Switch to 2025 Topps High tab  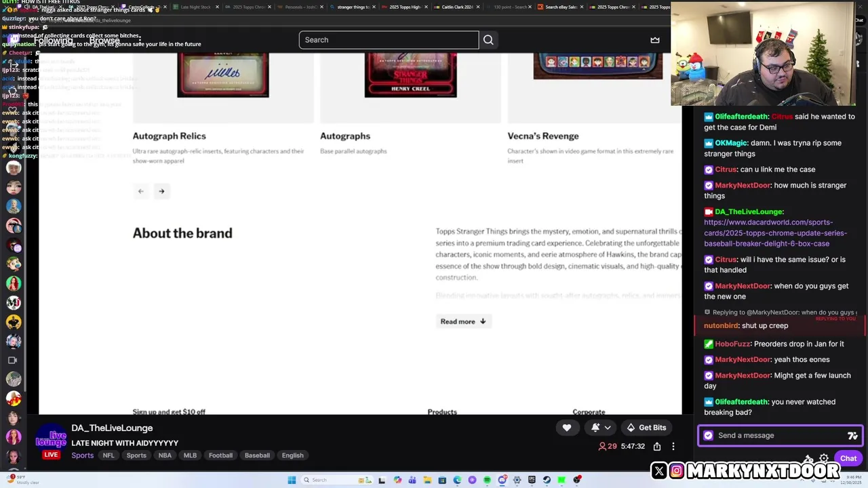click(404, 7)
